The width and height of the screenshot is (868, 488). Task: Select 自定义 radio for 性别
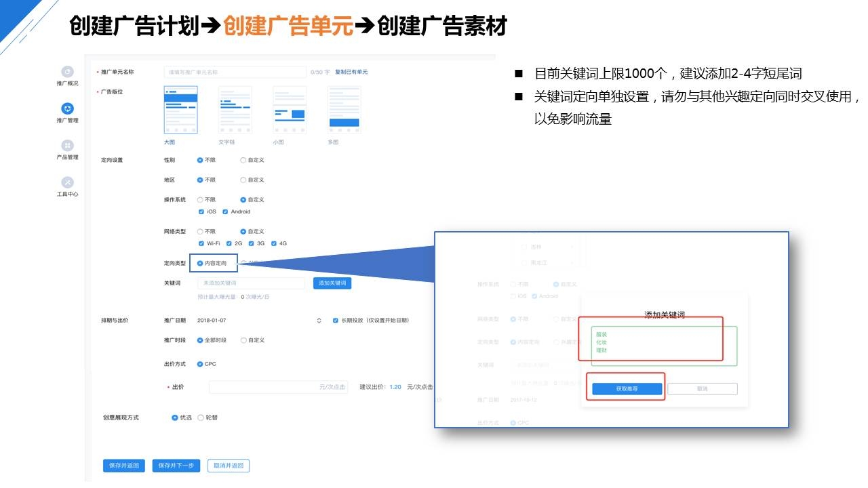tap(243, 161)
